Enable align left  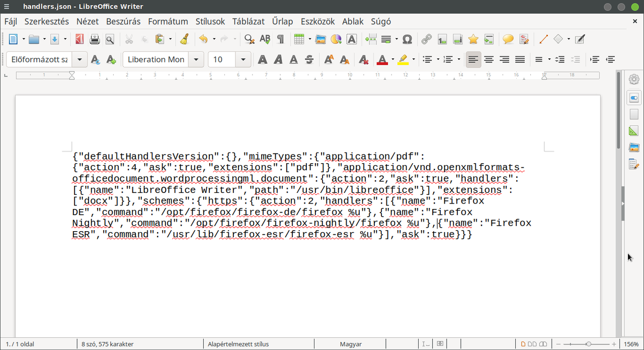coord(473,59)
